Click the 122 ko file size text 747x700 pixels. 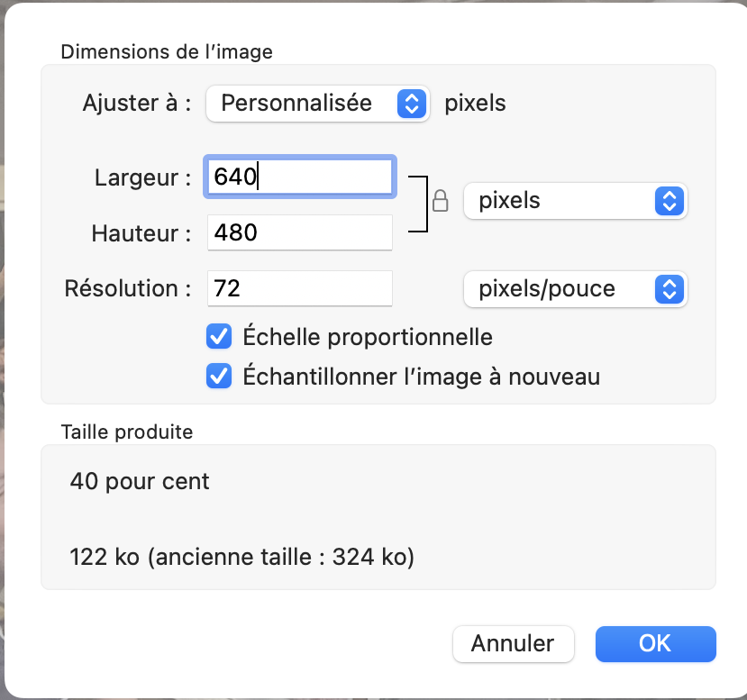pos(241,558)
